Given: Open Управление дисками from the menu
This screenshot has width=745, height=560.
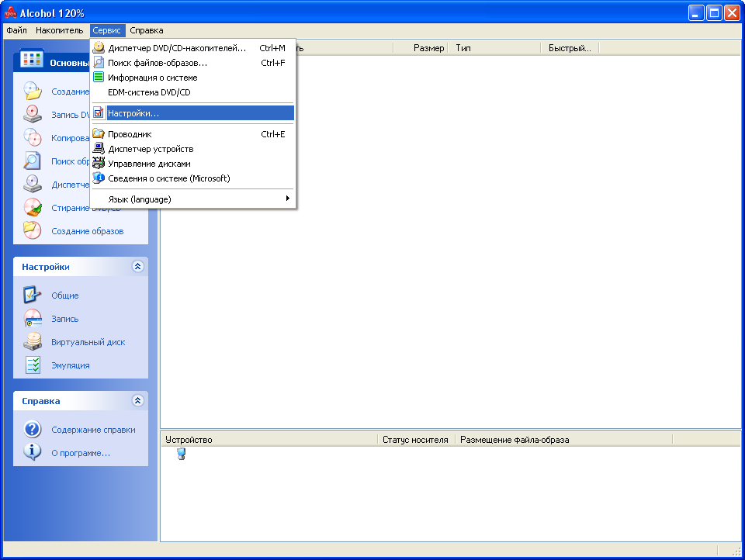Looking at the screenshot, I should [149, 164].
